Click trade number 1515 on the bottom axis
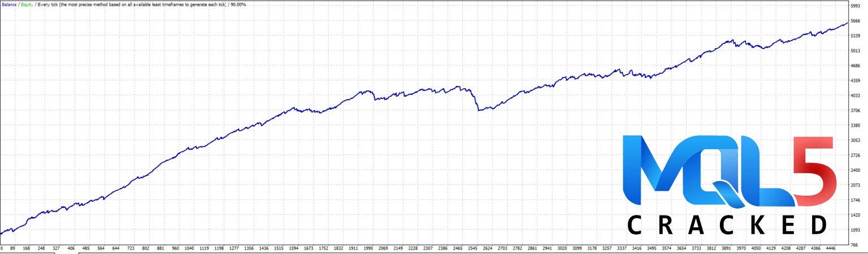The width and height of the screenshot is (868, 254). click(x=279, y=248)
